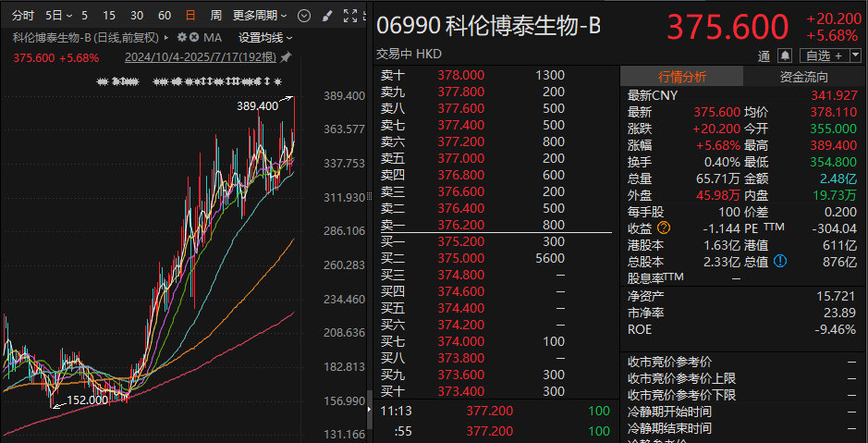This screenshot has height=443, width=868.
Task: Click the 交易中 HKD status text
Action: 410,55
